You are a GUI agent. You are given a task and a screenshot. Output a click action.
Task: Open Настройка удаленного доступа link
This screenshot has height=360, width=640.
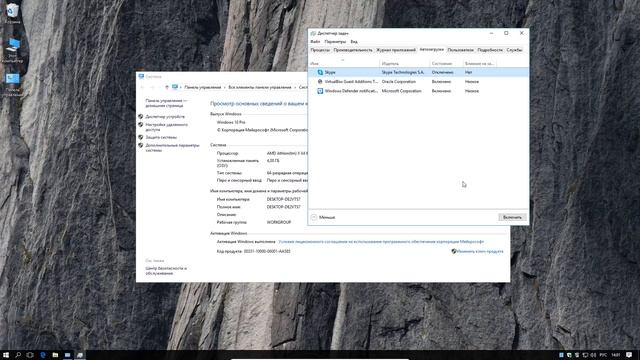167,127
